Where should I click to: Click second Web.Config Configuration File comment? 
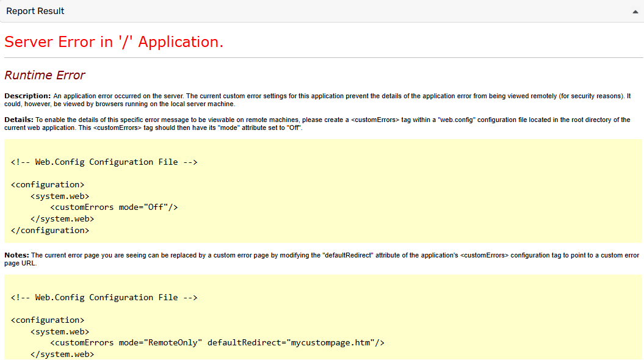[x=104, y=298]
